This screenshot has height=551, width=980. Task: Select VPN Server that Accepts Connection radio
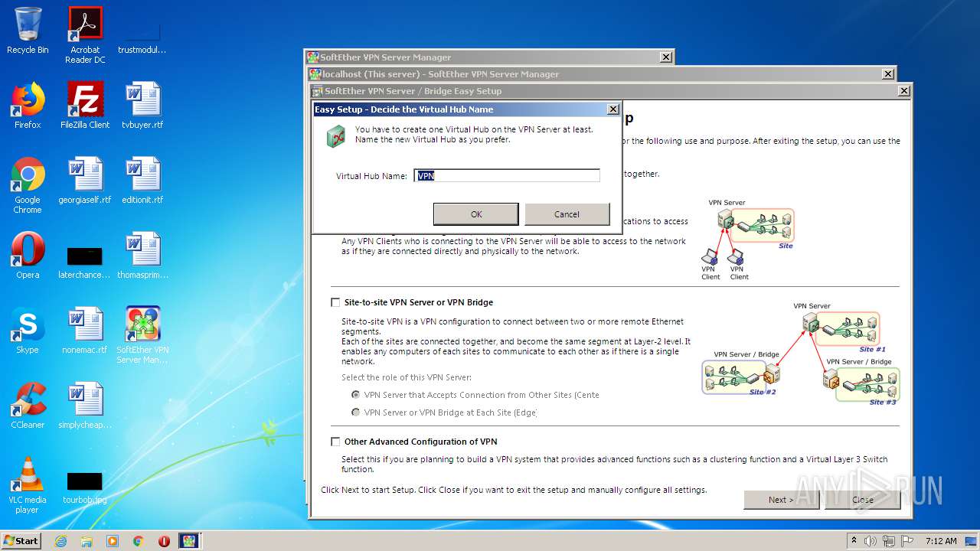[x=355, y=395]
